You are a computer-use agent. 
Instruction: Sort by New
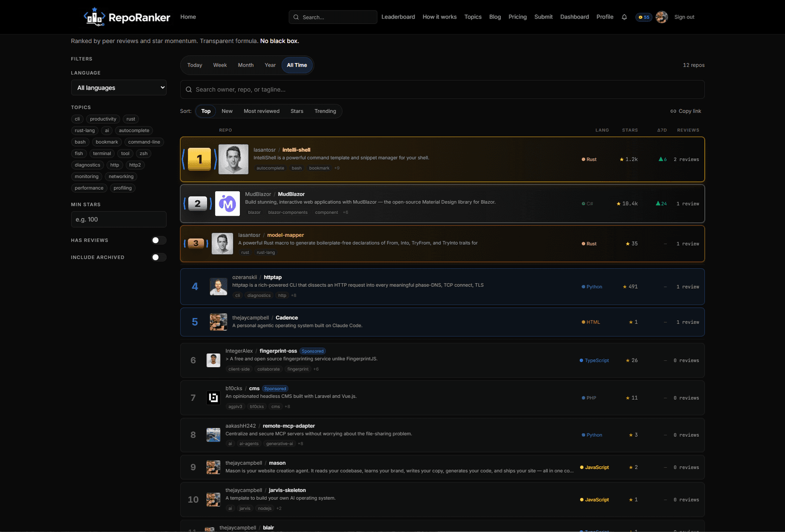[227, 111]
